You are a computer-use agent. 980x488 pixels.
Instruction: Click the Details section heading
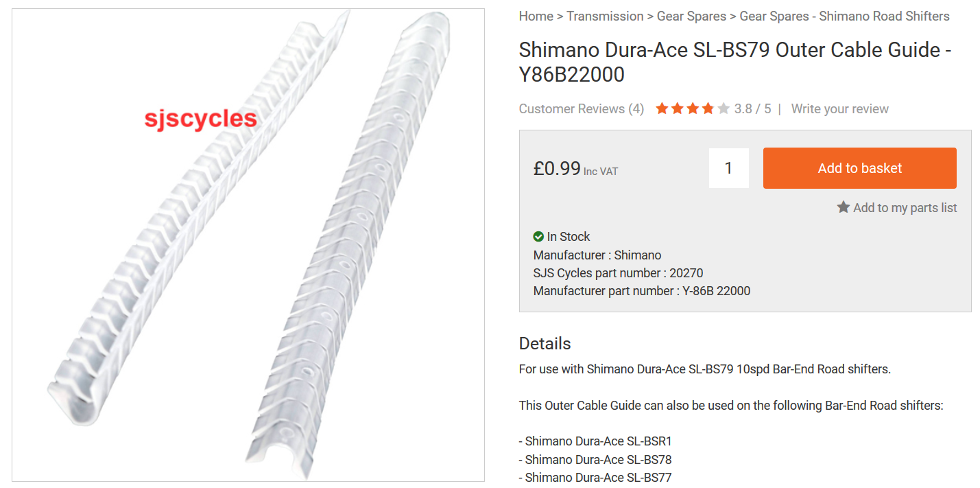pos(545,343)
